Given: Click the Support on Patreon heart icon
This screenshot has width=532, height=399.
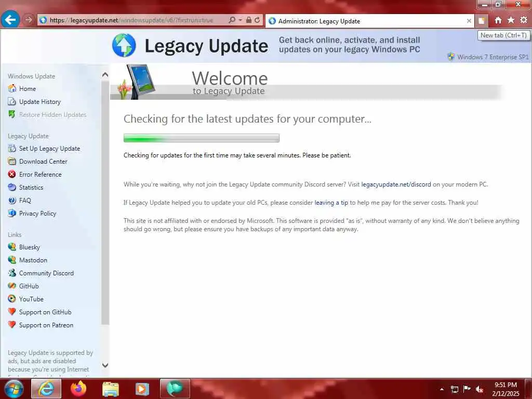Looking at the screenshot, I should pos(12,325).
